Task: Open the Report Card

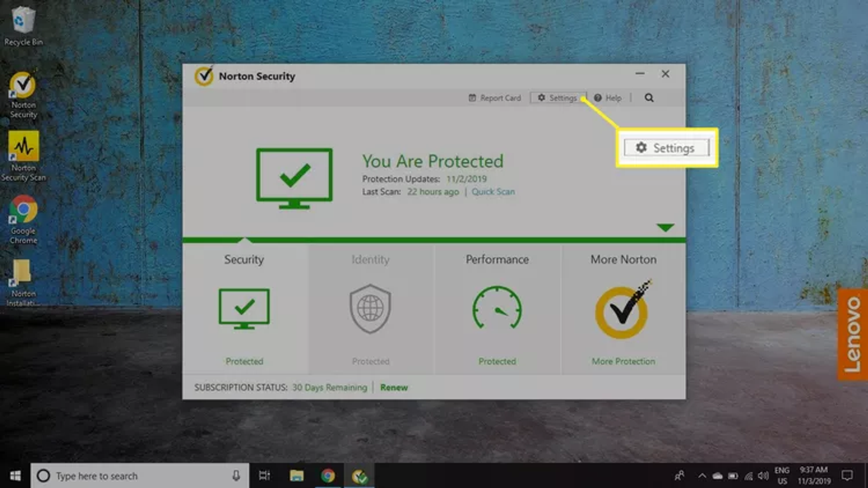Action: click(495, 98)
